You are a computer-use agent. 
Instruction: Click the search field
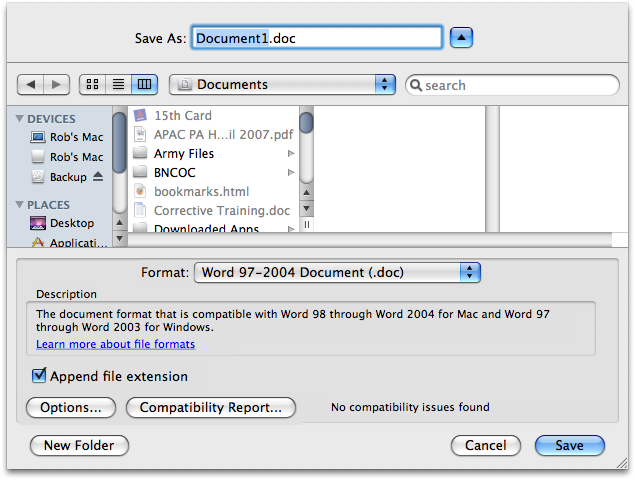click(512, 85)
